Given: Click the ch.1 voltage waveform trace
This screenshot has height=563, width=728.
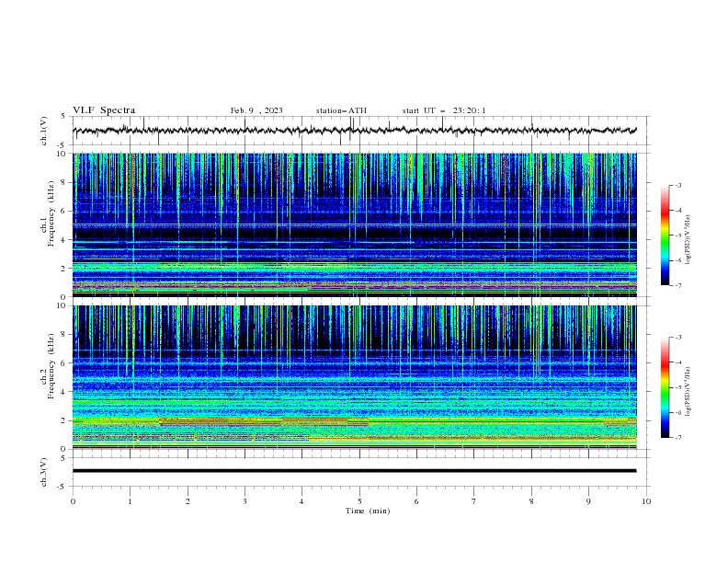Looking at the screenshot, I should pyautogui.click(x=354, y=131).
